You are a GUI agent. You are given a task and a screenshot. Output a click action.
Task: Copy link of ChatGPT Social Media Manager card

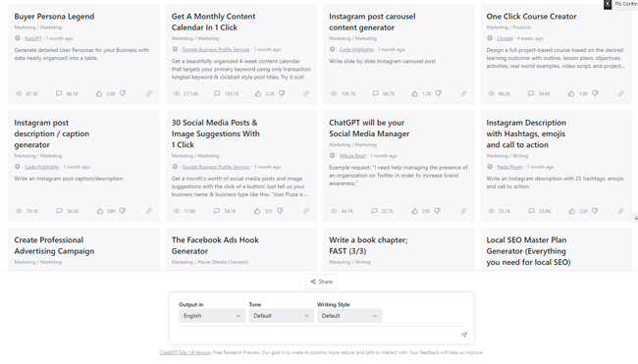[463, 211]
